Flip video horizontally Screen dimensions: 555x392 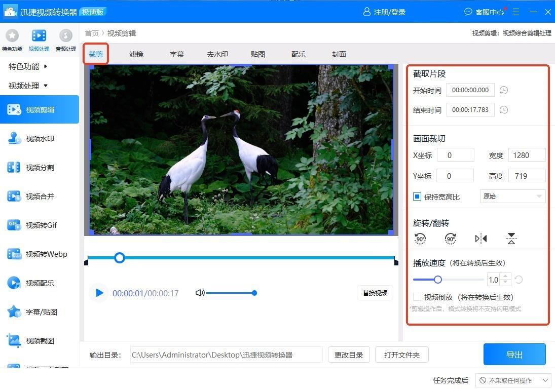481,239
